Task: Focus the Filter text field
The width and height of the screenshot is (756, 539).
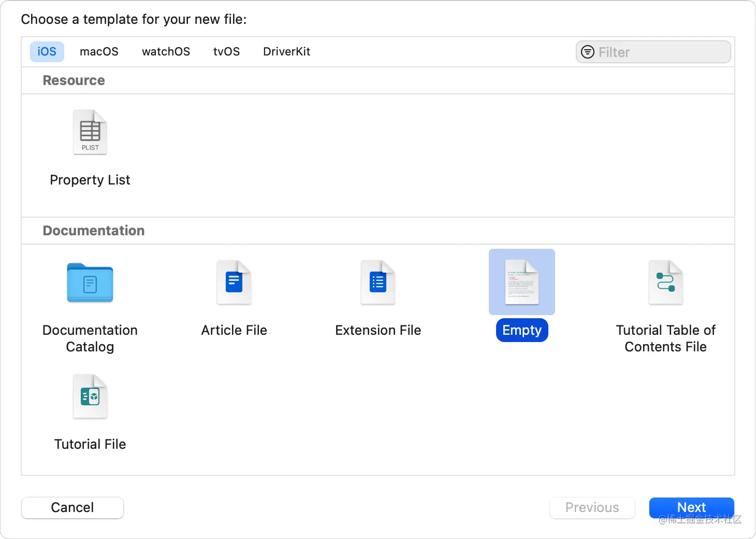Action: (x=653, y=52)
